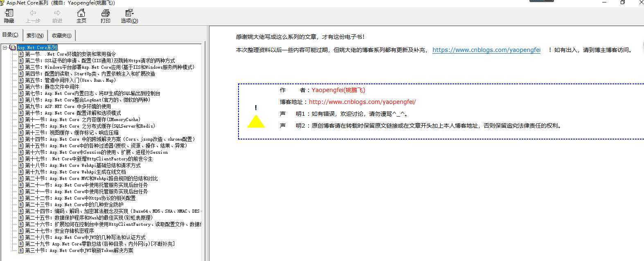
Task: Open 第二十五节 数据保护程序和Hash topic
Action: click(89, 218)
